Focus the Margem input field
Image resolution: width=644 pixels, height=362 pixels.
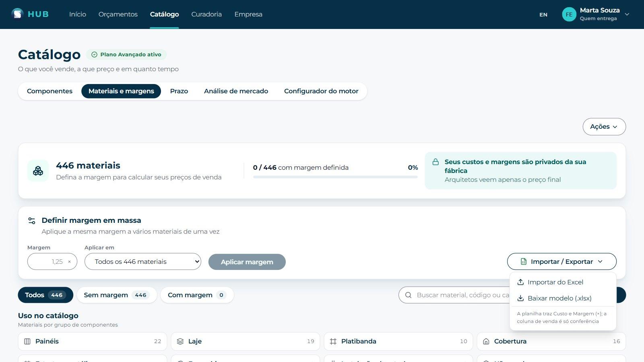tap(52, 261)
